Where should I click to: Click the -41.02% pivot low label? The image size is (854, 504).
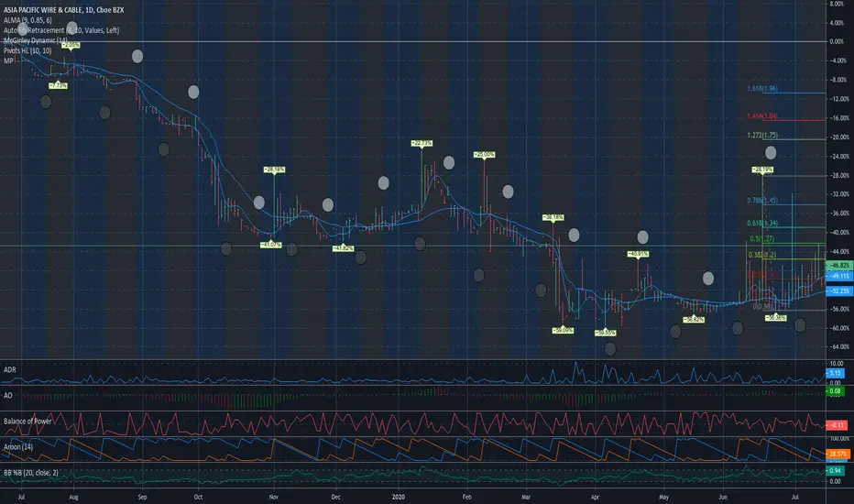[270, 245]
